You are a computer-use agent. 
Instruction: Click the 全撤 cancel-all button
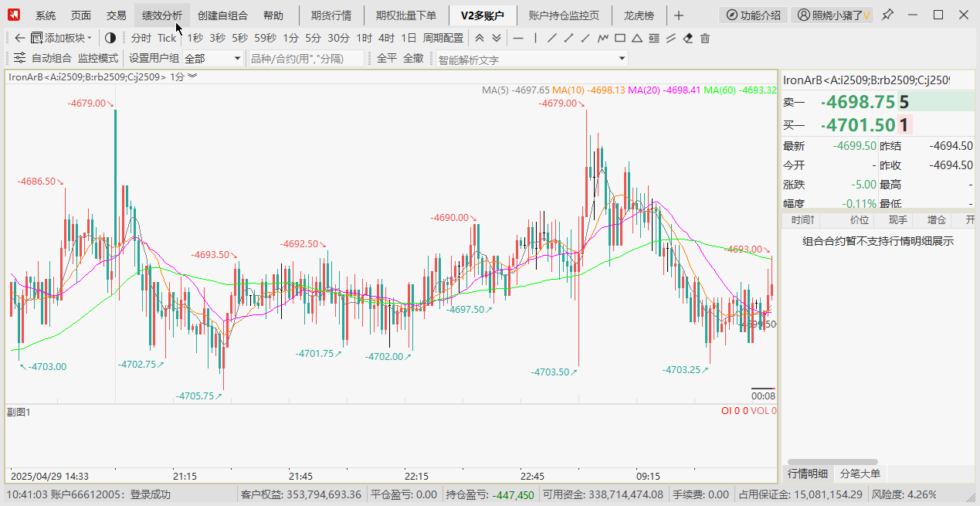(x=413, y=58)
